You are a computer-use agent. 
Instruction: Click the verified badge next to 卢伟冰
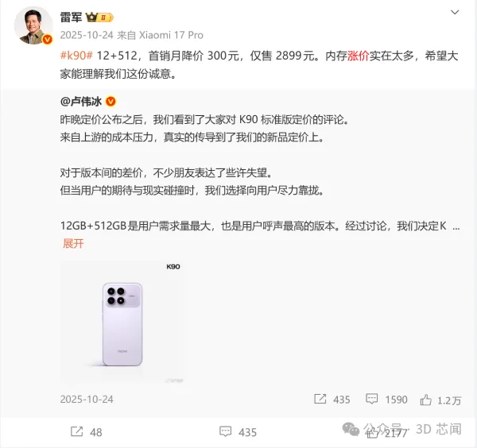coord(111,102)
